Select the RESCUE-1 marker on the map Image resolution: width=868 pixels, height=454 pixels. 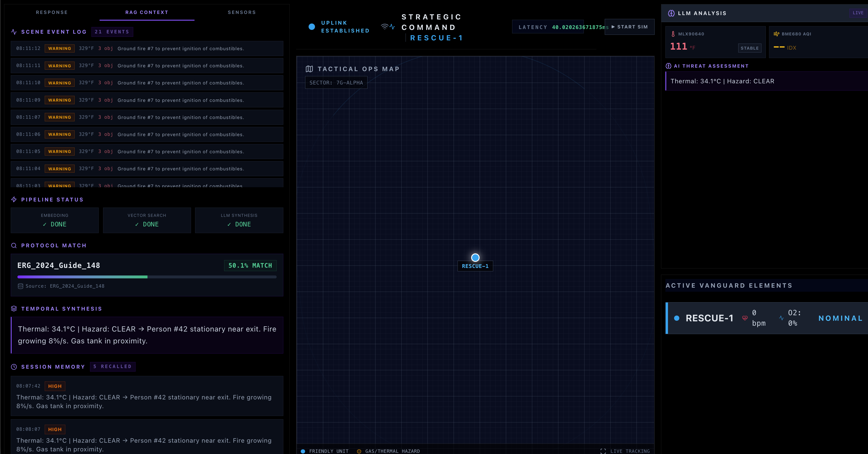(x=475, y=258)
